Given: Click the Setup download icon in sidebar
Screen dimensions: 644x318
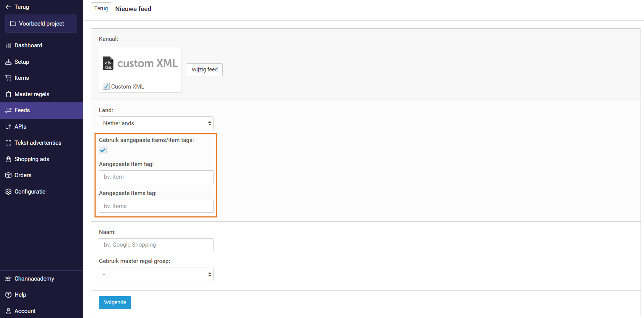Looking at the screenshot, I should tap(8, 62).
